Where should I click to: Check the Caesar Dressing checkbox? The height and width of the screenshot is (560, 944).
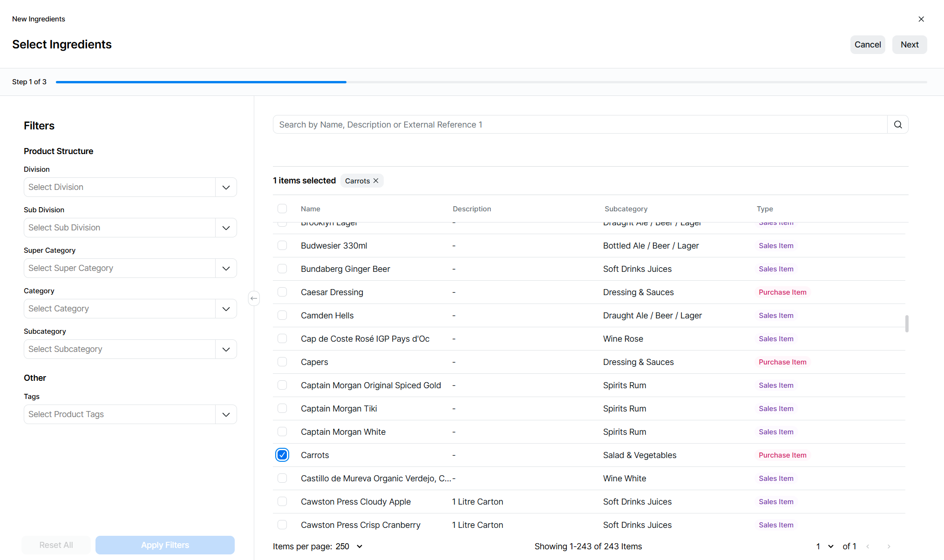(282, 292)
